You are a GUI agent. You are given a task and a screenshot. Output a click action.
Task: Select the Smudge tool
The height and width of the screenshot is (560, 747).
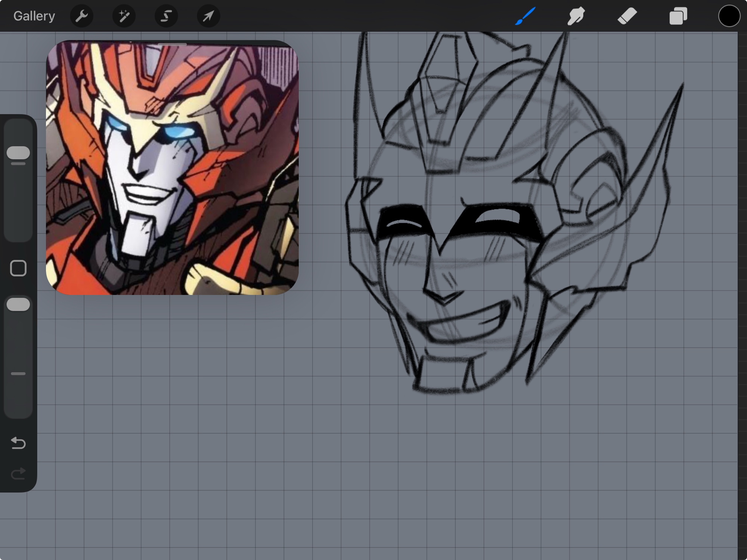pyautogui.click(x=576, y=16)
